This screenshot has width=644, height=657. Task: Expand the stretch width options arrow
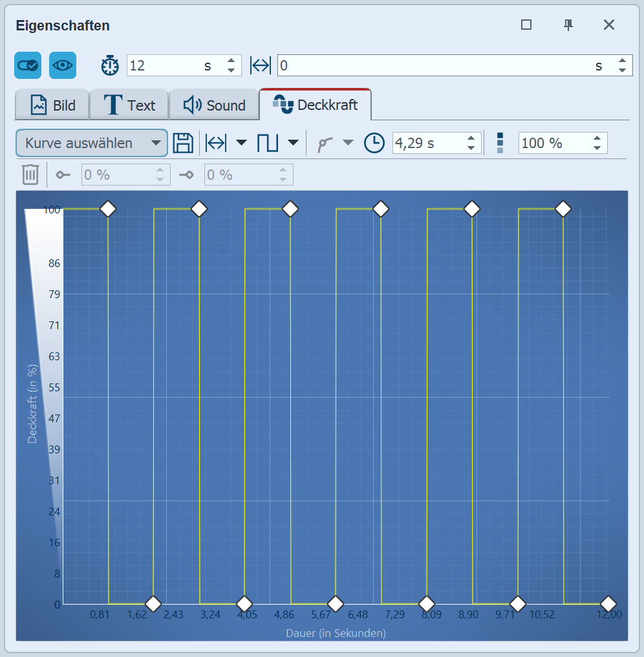tap(241, 143)
